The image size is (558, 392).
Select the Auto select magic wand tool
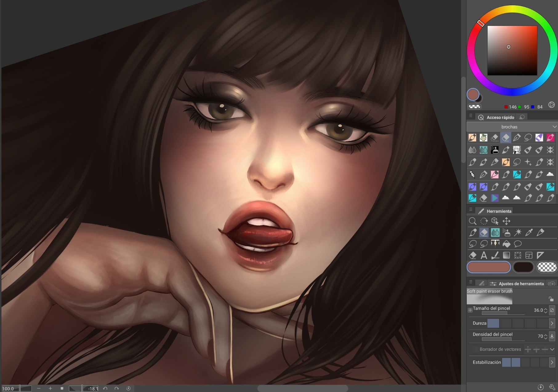(x=518, y=232)
